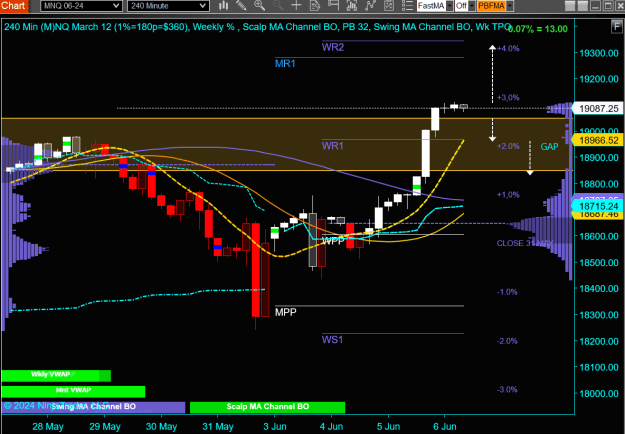Select the zoom in magnifier
This screenshot has height=434, width=625.
pyautogui.click(x=259, y=6)
